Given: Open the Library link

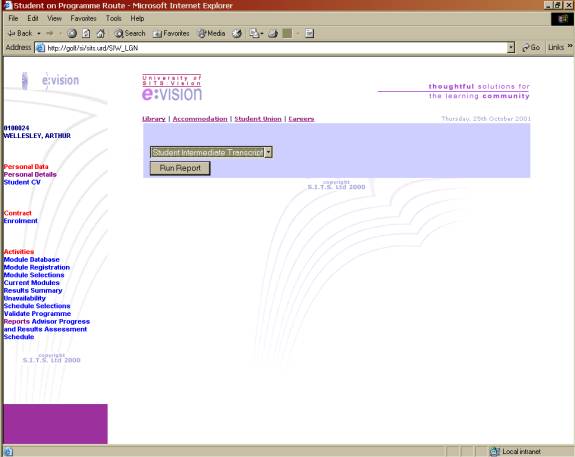Looking at the screenshot, I should [x=154, y=119].
